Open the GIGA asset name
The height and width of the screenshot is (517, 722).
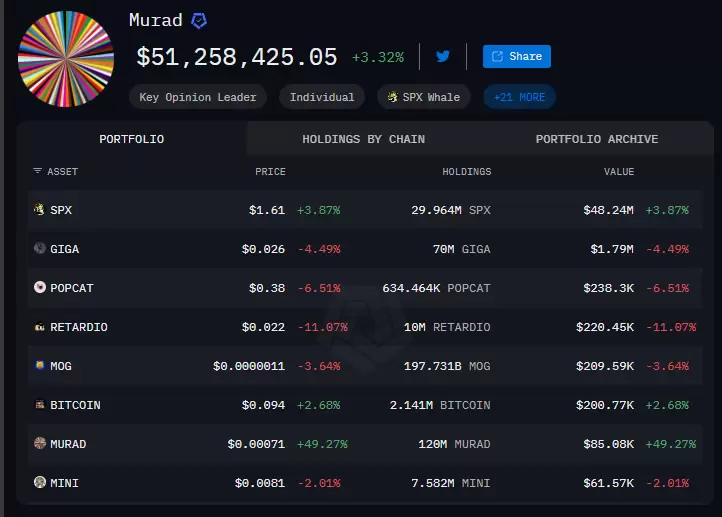click(x=64, y=249)
